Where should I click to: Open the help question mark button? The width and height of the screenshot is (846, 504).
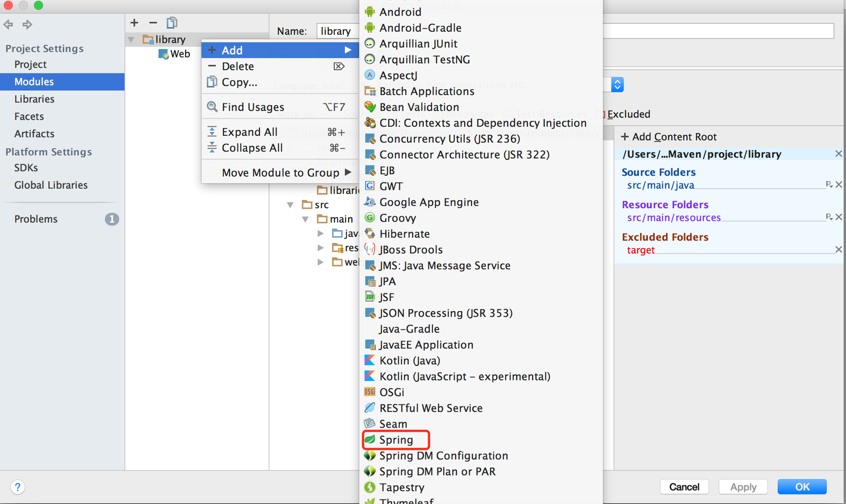[18, 487]
